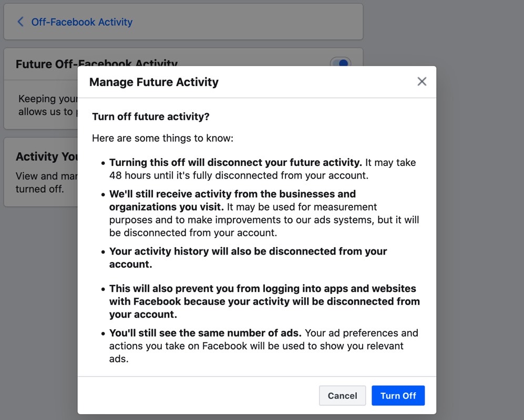The image size is (524, 420).
Task: Click the 'turned off.' text in background card
Action: (39, 189)
